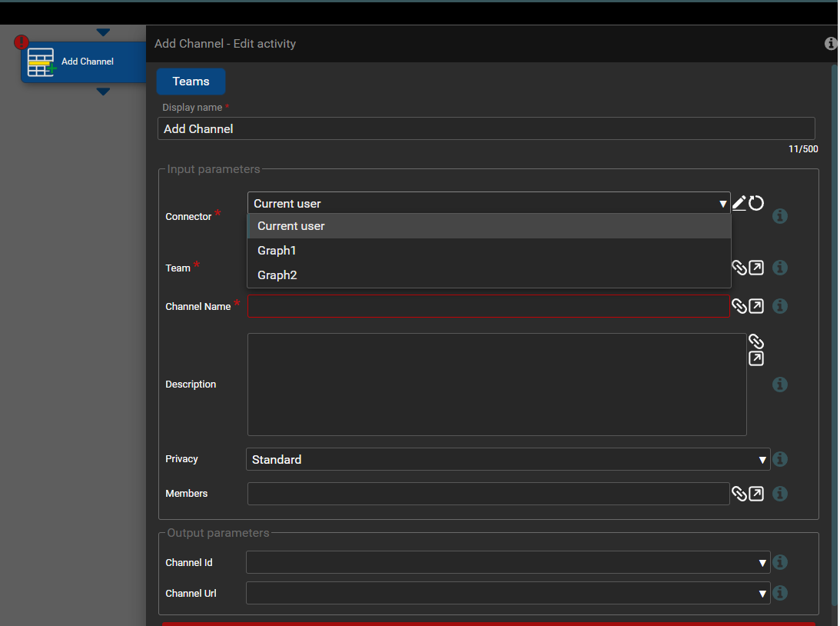This screenshot has height=626, width=840.
Task: Click the link icon beside Channel Name
Action: point(739,306)
